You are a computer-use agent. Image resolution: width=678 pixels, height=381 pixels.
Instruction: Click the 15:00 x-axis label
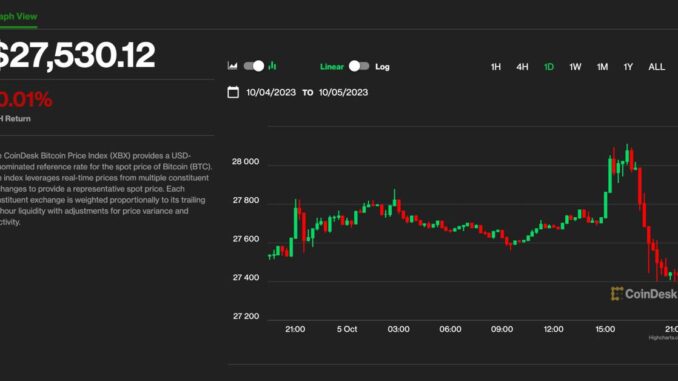(605, 329)
